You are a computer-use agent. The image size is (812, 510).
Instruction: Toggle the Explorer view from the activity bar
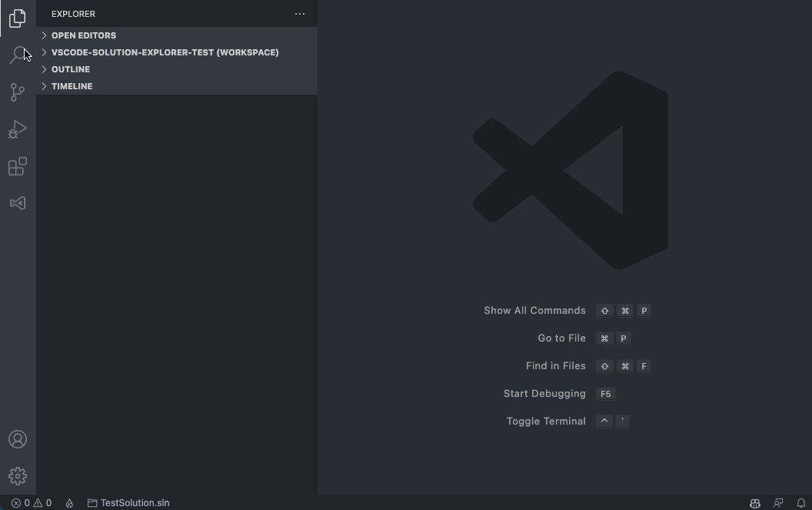[x=17, y=18]
